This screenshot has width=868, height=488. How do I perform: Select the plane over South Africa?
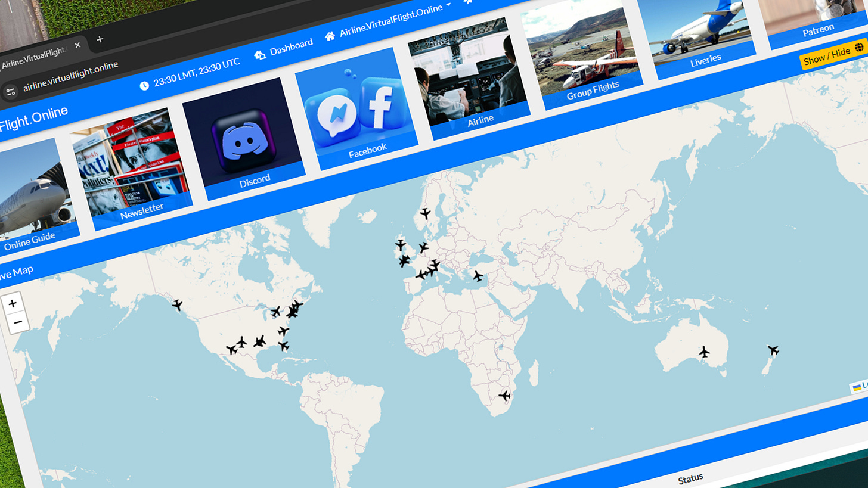[x=505, y=396]
